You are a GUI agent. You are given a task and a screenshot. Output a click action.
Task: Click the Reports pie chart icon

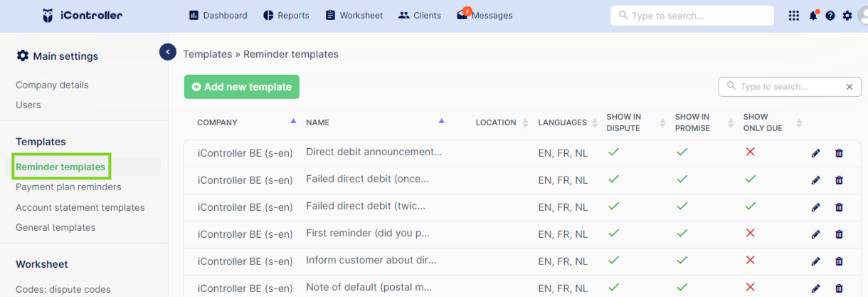(x=268, y=15)
